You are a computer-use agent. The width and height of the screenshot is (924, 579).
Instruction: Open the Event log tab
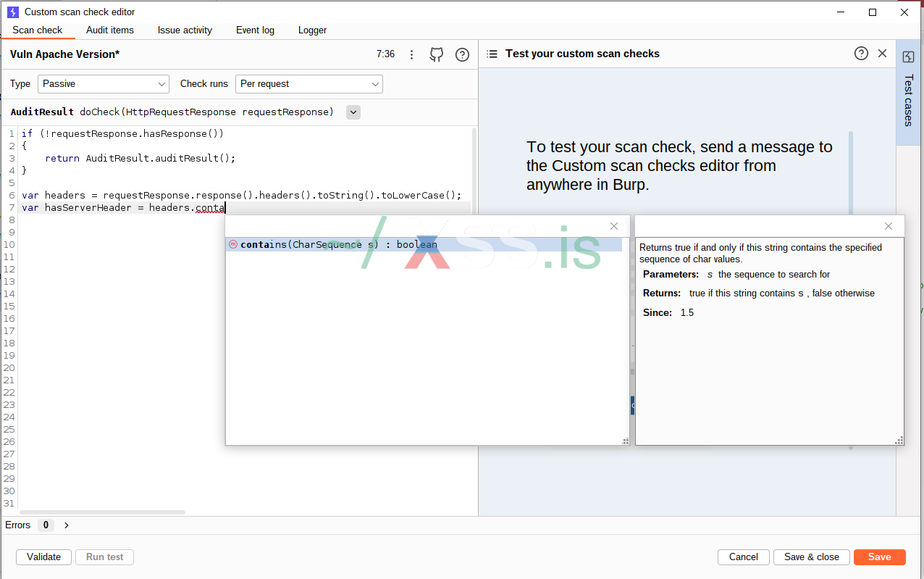pyautogui.click(x=255, y=30)
